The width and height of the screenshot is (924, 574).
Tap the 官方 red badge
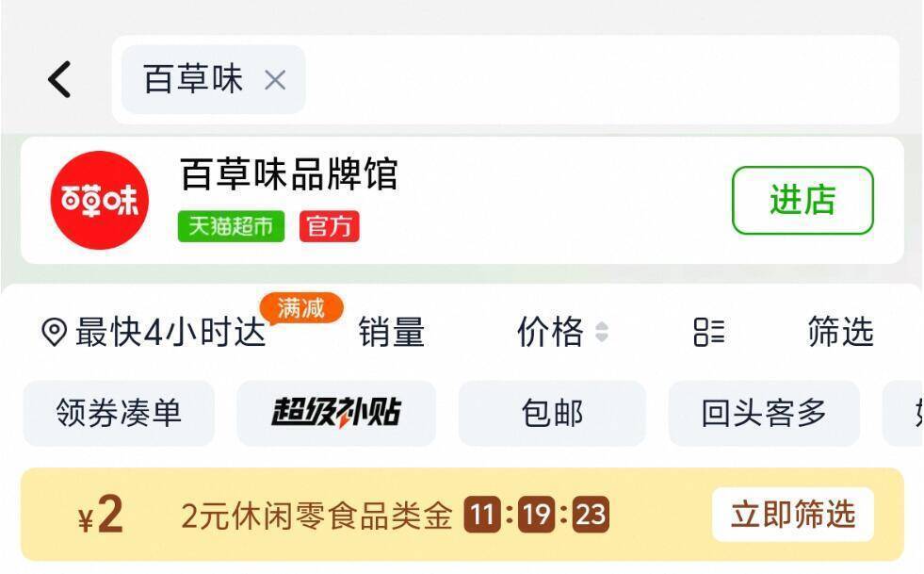(x=329, y=226)
